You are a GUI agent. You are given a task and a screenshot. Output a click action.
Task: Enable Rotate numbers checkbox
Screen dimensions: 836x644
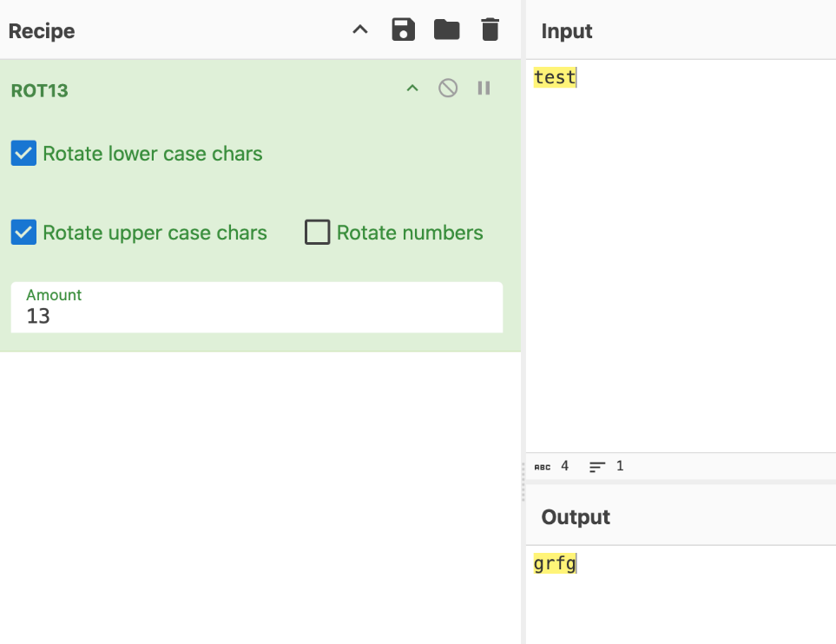pyautogui.click(x=317, y=233)
